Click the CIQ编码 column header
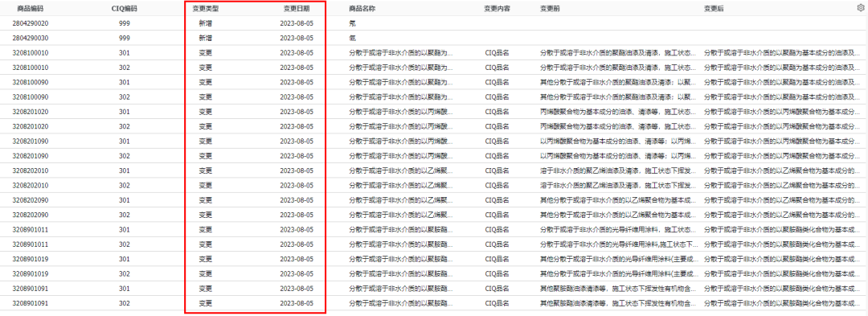The height and width of the screenshot is (316, 868). 124,9
